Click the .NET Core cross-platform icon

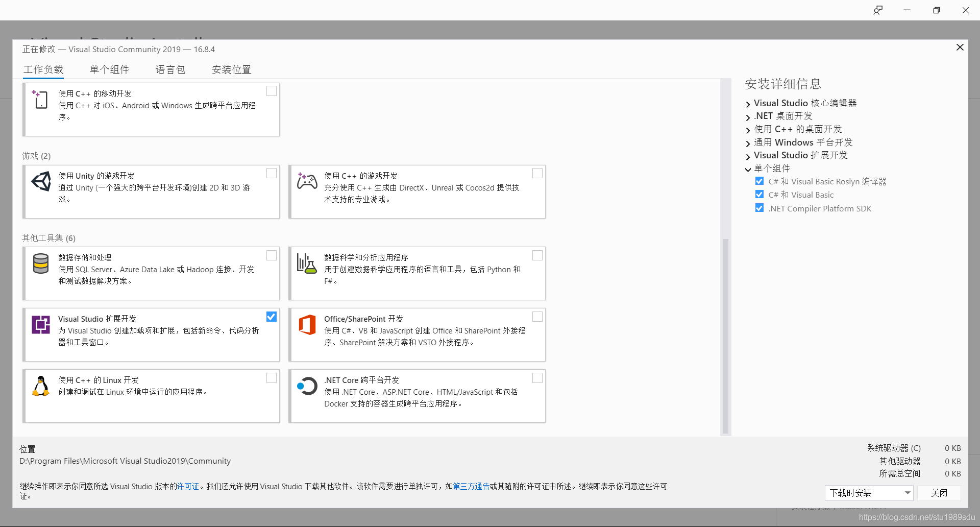pos(307,386)
